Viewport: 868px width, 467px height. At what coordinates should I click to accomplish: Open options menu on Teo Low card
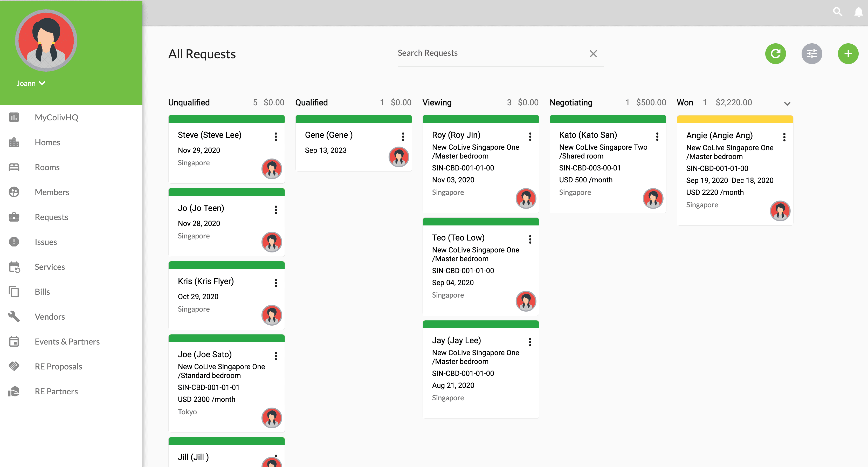pyautogui.click(x=530, y=239)
